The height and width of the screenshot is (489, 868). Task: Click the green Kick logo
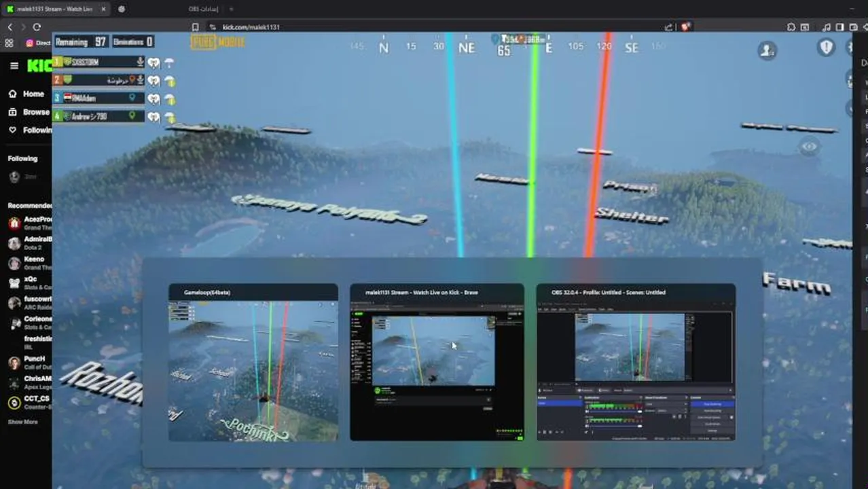pyautogui.click(x=39, y=66)
